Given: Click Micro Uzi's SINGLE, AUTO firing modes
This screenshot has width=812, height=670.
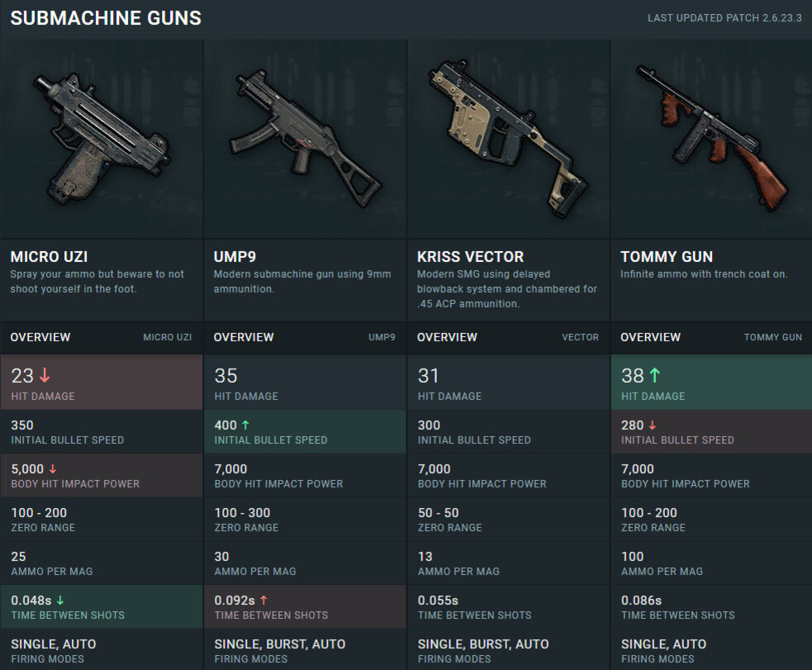Looking at the screenshot, I should point(54,644).
